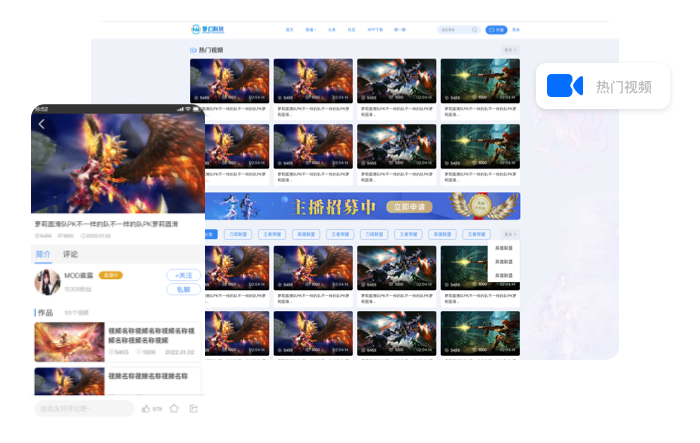Image resolution: width=700 pixels, height=443 pixels.
Task: Favorite the video with the star icon
Action: coord(174,409)
